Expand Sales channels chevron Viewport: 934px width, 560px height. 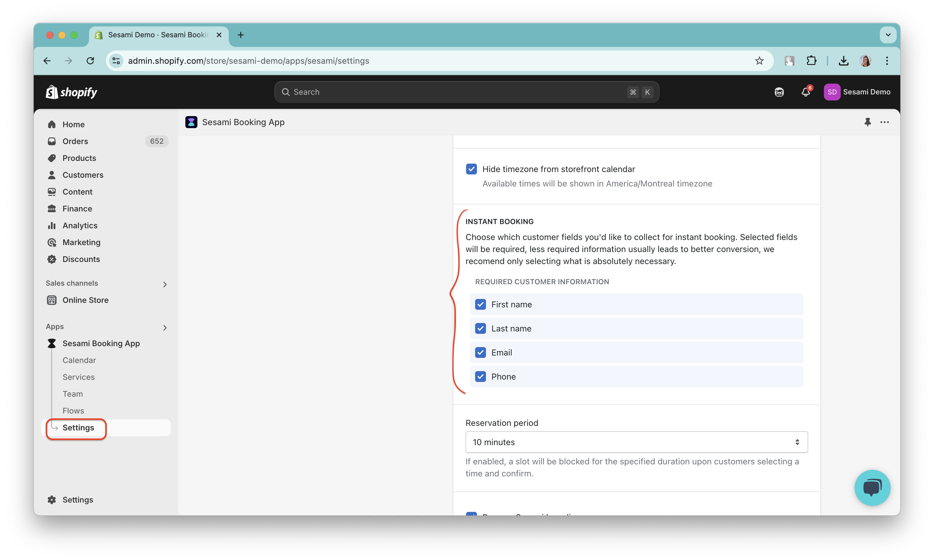point(165,284)
